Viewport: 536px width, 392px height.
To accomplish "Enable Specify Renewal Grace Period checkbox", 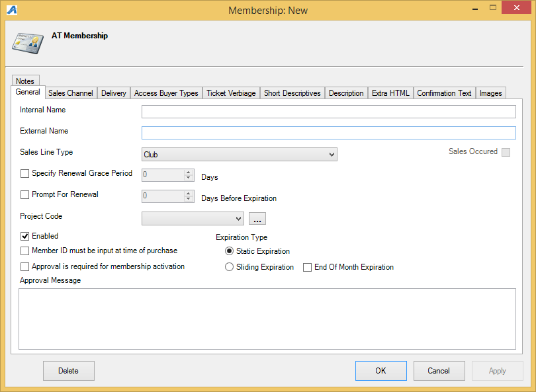I will click(24, 173).
